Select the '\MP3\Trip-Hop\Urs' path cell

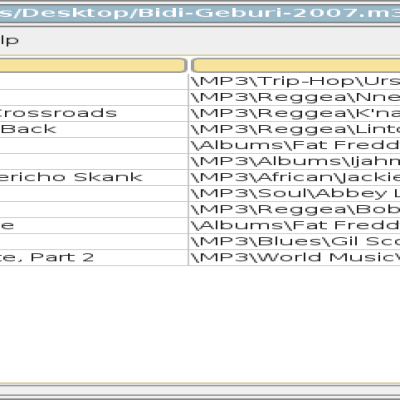(295, 81)
